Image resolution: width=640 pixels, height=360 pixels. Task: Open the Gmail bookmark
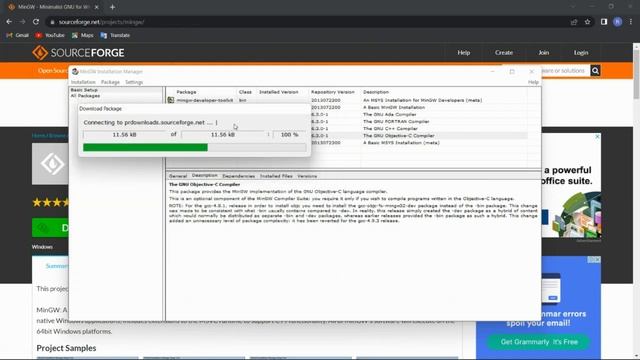click(x=18, y=36)
